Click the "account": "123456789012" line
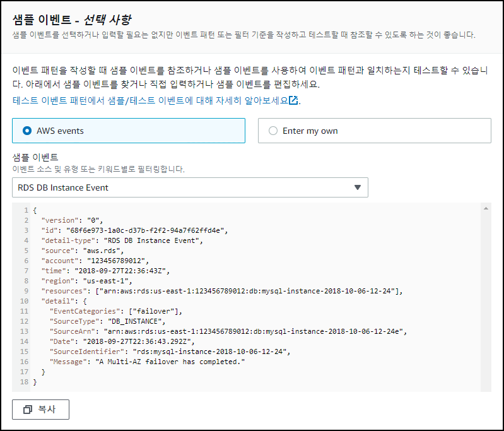Image resolution: width=504 pixels, height=431 pixels. pyautogui.click(x=95, y=261)
